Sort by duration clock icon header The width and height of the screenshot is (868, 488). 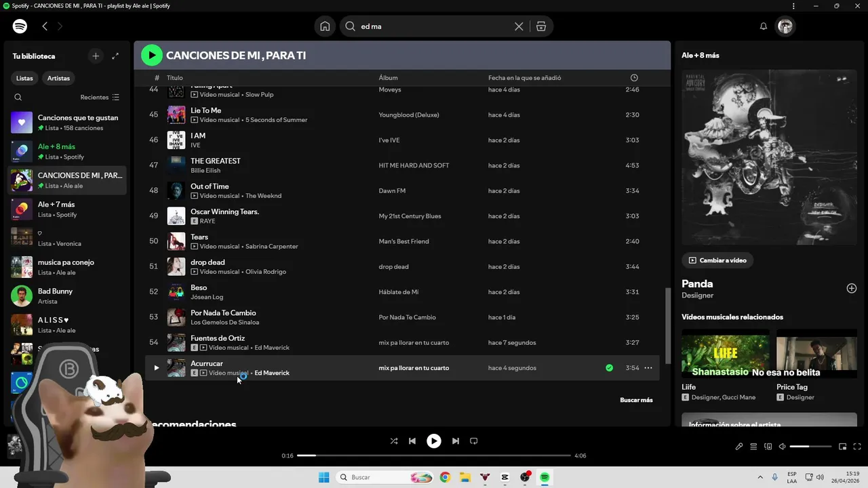point(634,78)
